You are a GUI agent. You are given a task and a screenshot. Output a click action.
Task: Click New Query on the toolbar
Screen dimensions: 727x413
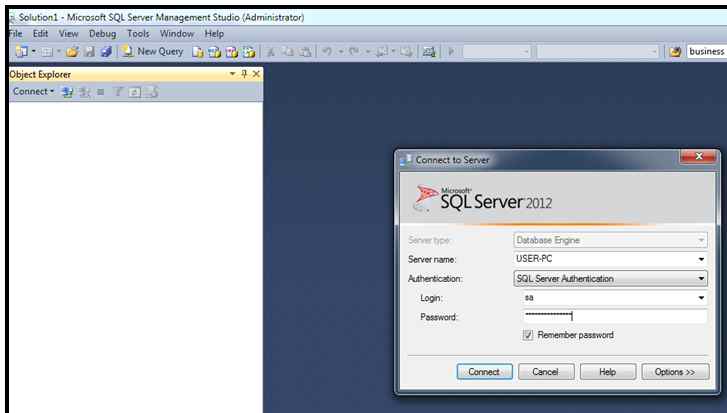153,51
